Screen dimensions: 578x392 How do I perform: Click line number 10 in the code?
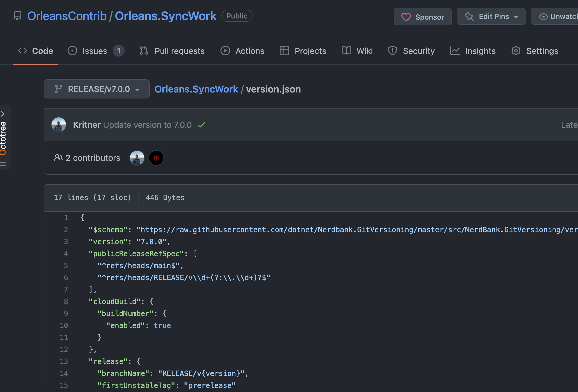[64, 325]
